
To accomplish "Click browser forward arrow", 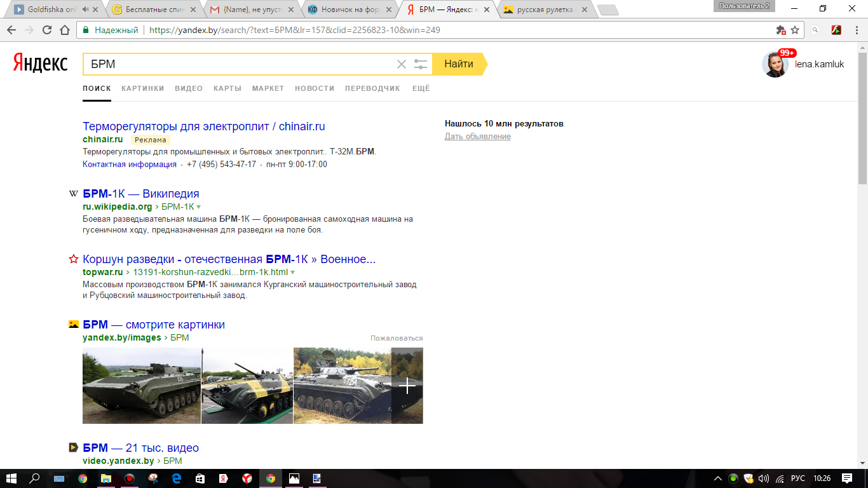I will point(29,30).
